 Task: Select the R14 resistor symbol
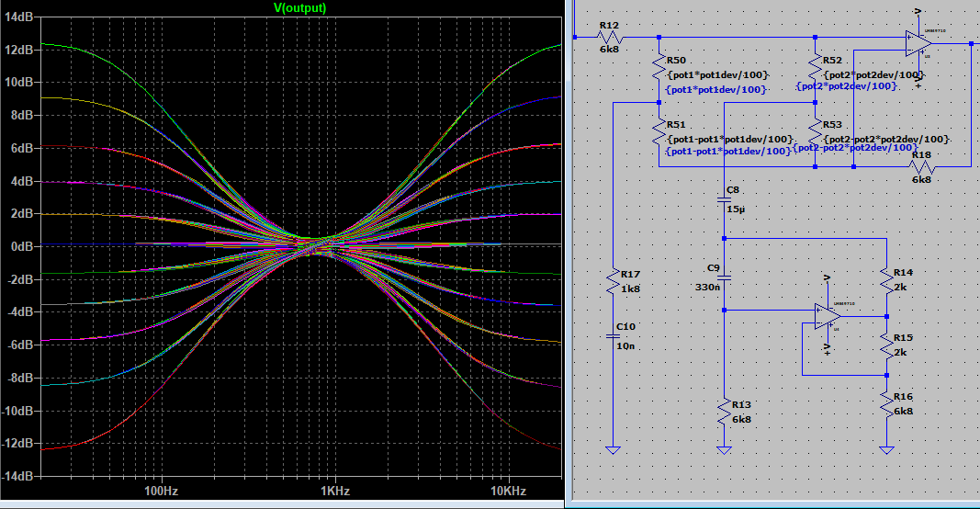pyautogui.click(x=886, y=281)
